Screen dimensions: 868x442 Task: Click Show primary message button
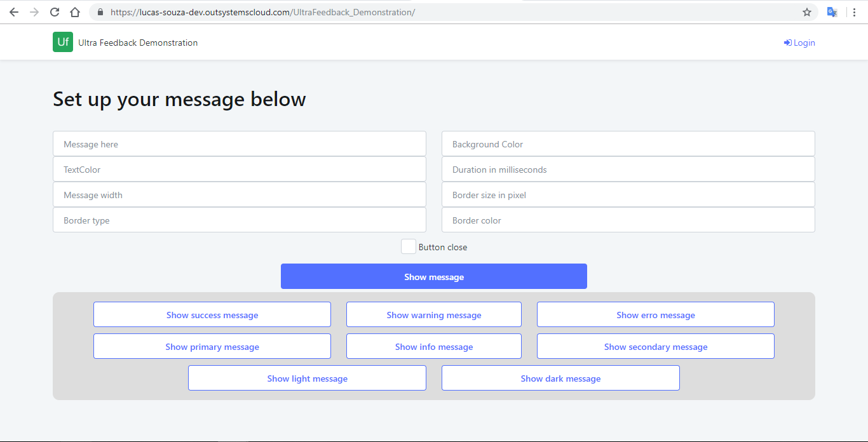click(212, 346)
